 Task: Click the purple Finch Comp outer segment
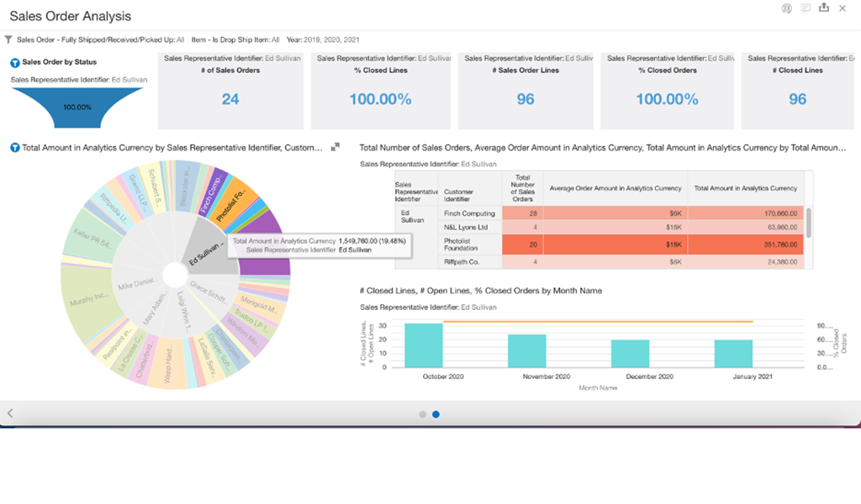click(x=213, y=190)
